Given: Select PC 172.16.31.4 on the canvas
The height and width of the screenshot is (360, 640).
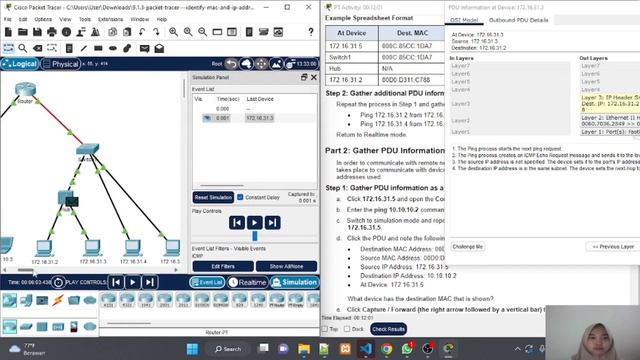Looking at the screenshot, I should point(132,247).
